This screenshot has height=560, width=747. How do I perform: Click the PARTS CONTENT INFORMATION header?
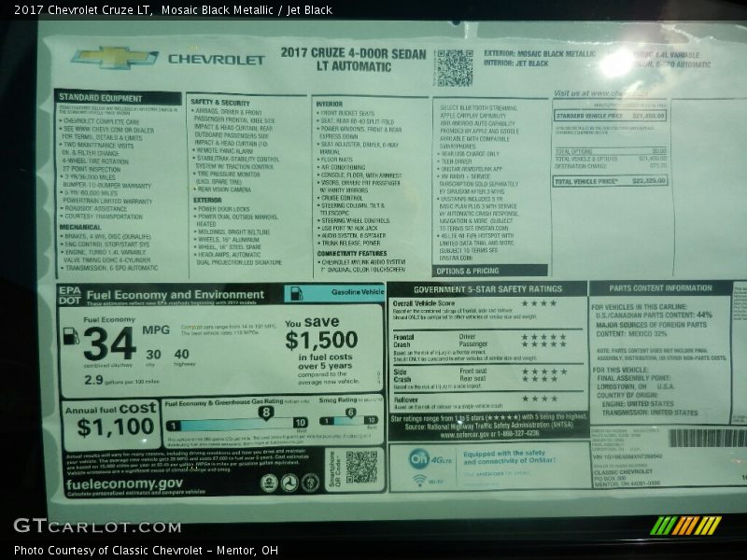point(660,288)
